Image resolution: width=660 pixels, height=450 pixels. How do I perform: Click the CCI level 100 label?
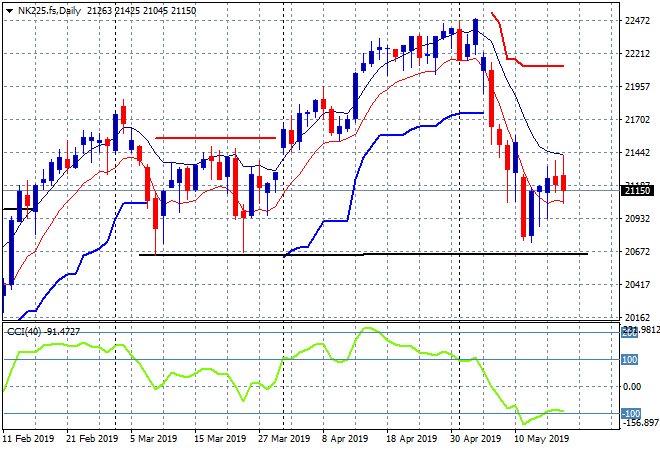coord(629,359)
